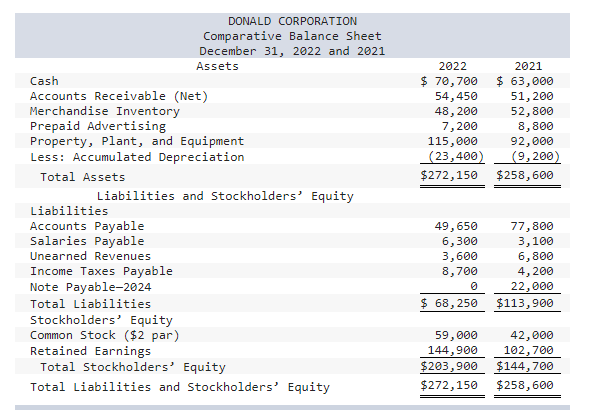Select the value 51,200
Image resolution: width=604 pixels, height=416 pixels.
coord(532,96)
